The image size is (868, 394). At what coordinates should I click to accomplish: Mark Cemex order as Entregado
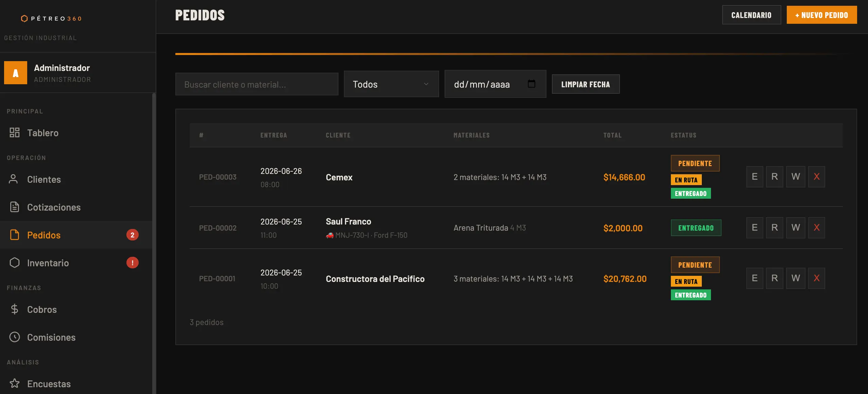(691, 194)
